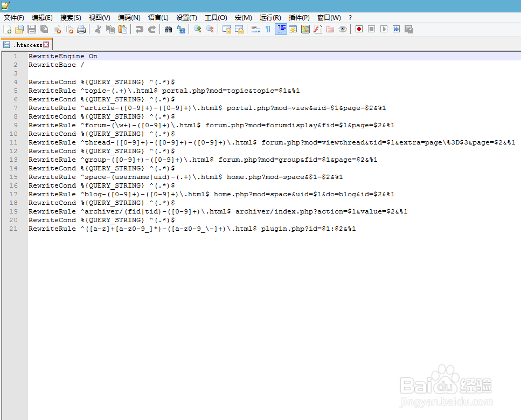521x420 pixels.
Task: Open the 工具(O) menu
Action: (216, 18)
